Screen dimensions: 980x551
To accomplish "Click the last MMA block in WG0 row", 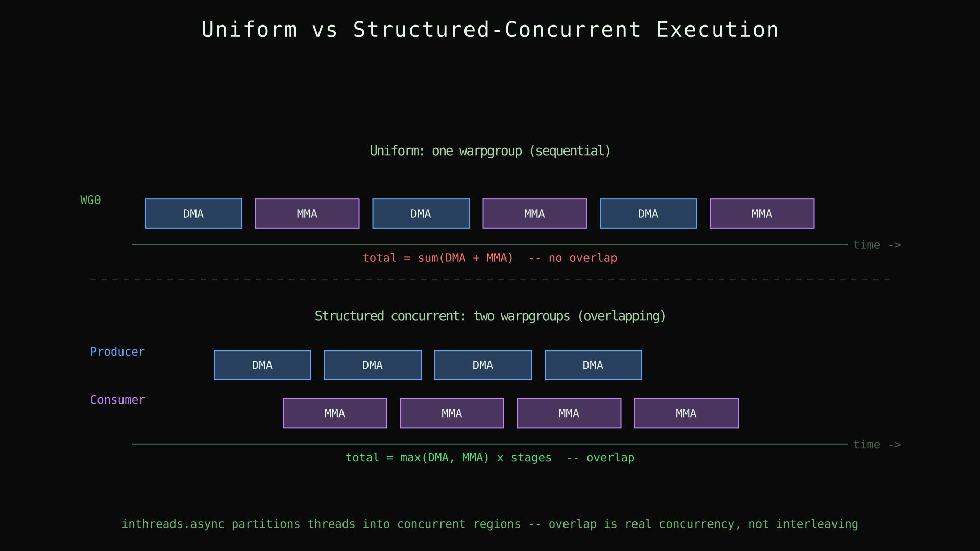I will click(762, 213).
